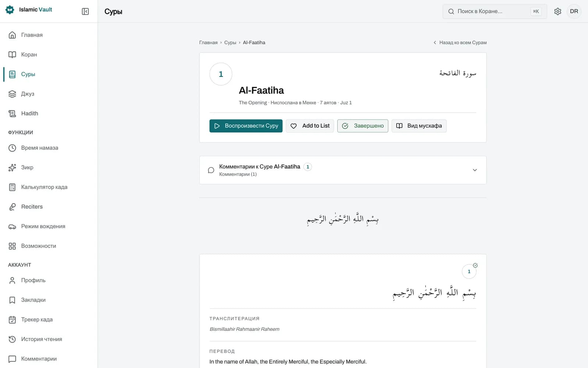Click the layers icon beside Джуз
The image size is (588, 368).
(x=12, y=94)
